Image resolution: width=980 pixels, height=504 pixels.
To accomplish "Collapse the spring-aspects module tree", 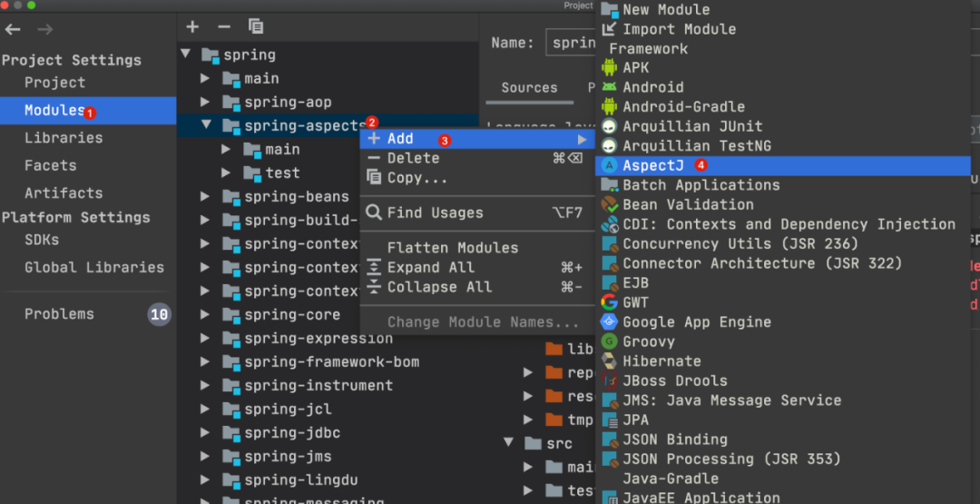I will pyautogui.click(x=206, y=125).
